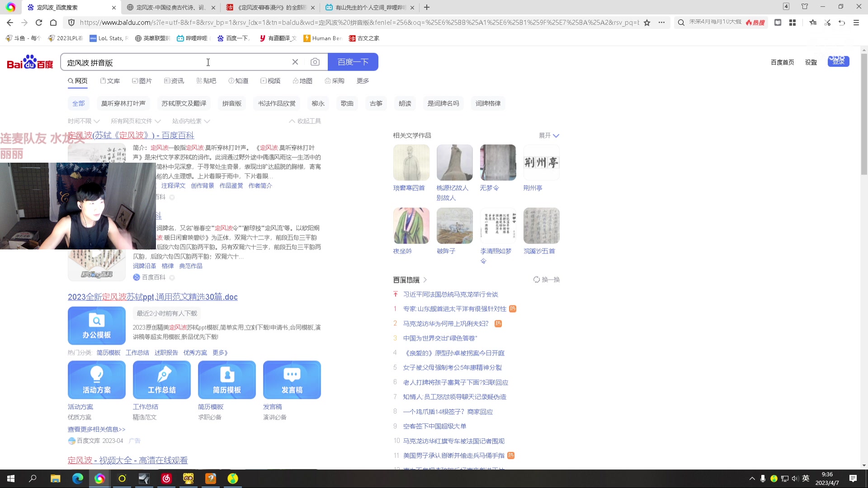Click the 登录 login button

pyautogui.click(x=839, y=61)
